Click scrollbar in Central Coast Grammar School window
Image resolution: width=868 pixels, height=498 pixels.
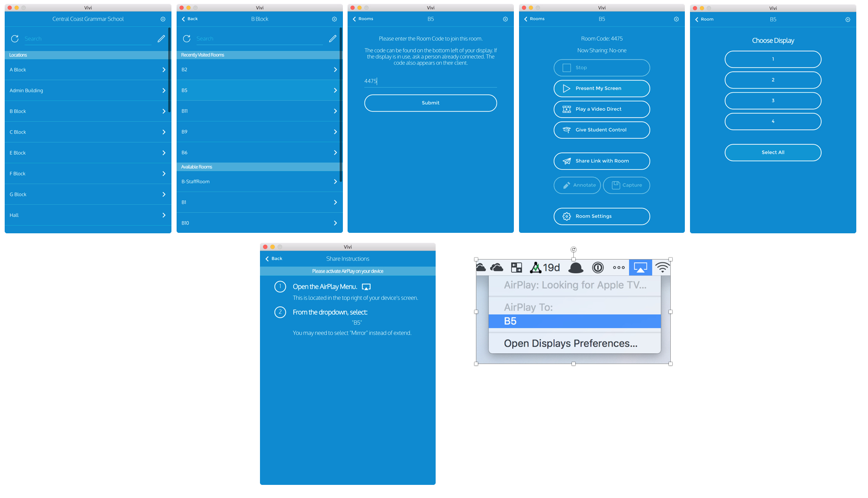(x=169, y=70)
